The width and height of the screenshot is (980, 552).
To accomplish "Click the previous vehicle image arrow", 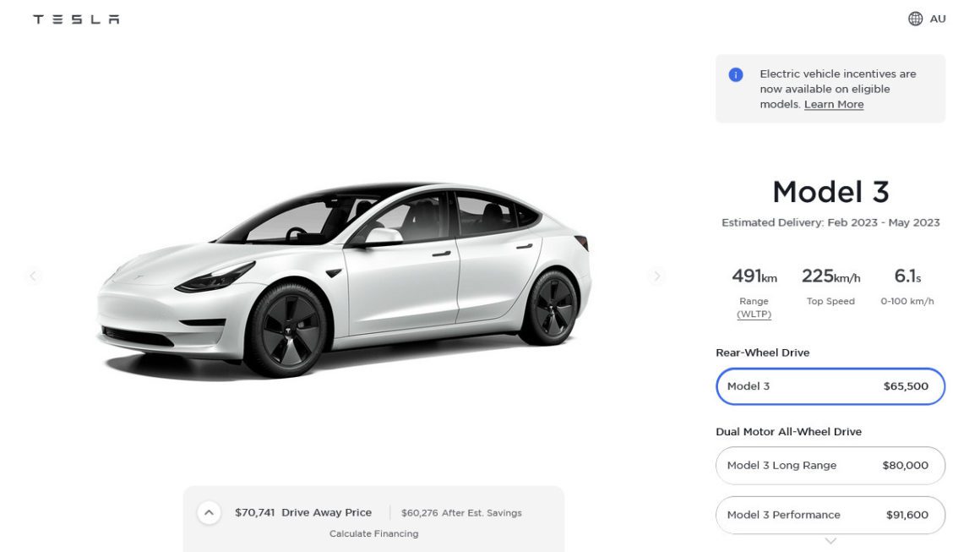I will (x=32, y=276).
